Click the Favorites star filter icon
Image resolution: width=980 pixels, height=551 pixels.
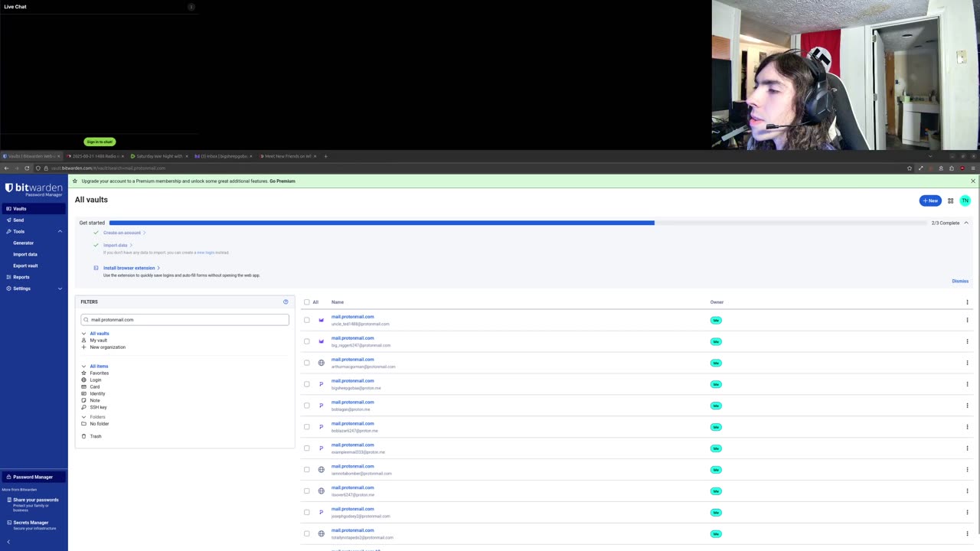coord(84,373)
